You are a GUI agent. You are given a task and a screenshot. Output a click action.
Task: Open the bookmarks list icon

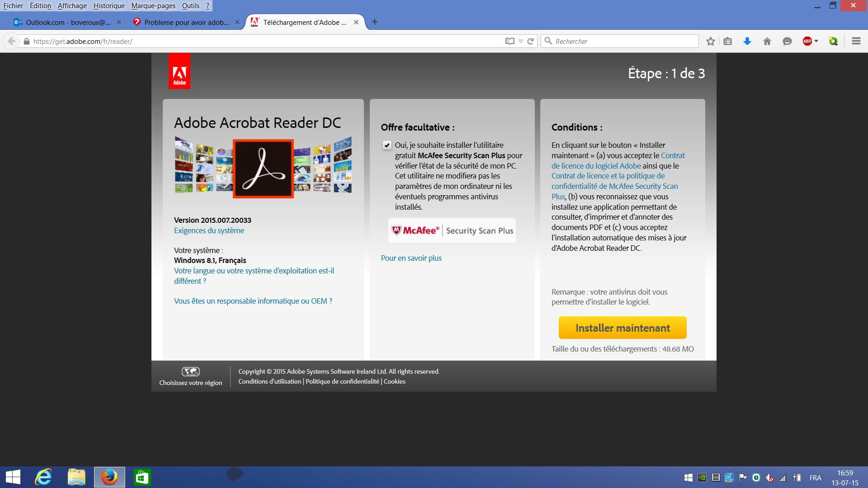click(727, 41)
